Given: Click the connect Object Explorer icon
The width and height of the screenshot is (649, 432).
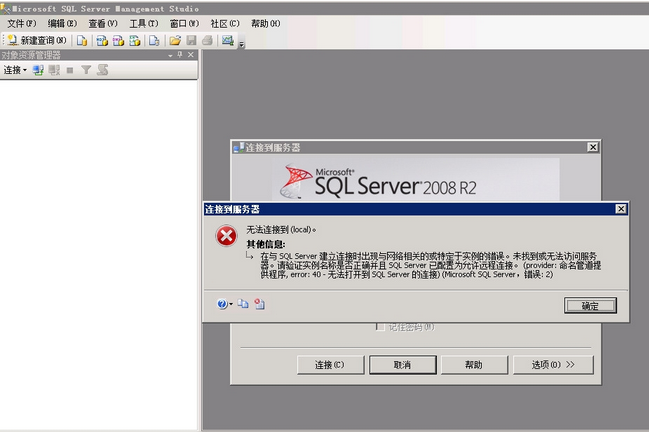Looking at the screenshot, I should 38,70.
